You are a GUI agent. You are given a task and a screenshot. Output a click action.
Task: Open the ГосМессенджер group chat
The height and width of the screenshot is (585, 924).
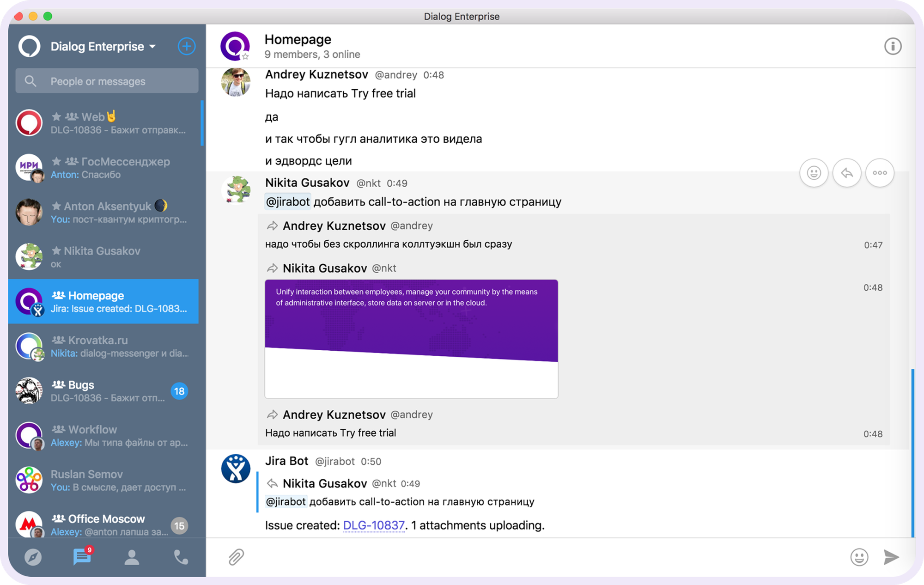click(x=104, y=168)
